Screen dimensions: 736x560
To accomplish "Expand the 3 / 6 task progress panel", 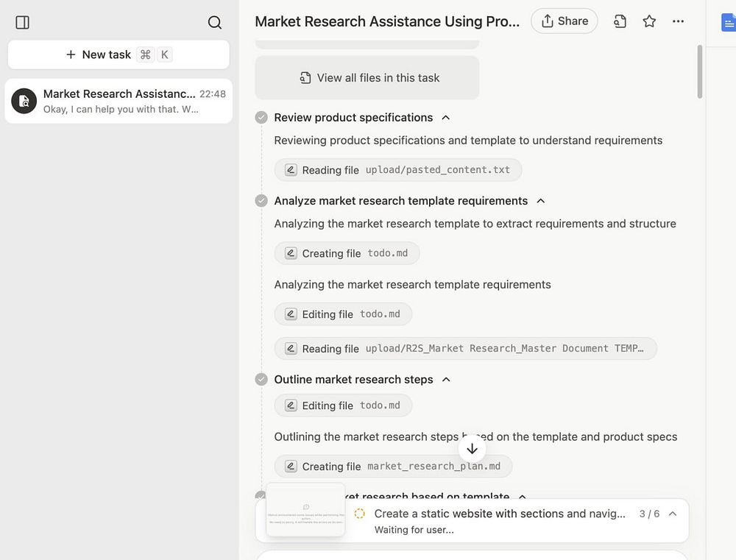I will pos(672,514).
